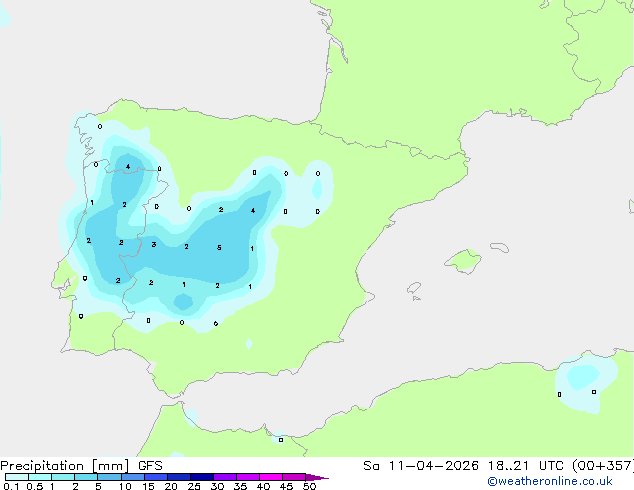Click the map value '3' near Portugal border
Viewport: 634px width, 490px height.
click(154, 244)
